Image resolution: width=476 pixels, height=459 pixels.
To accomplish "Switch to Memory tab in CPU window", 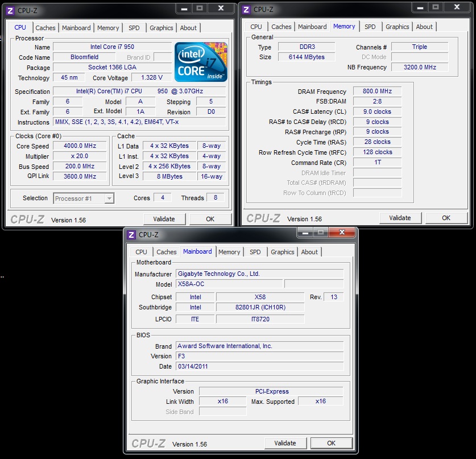I will click(108, 28).
